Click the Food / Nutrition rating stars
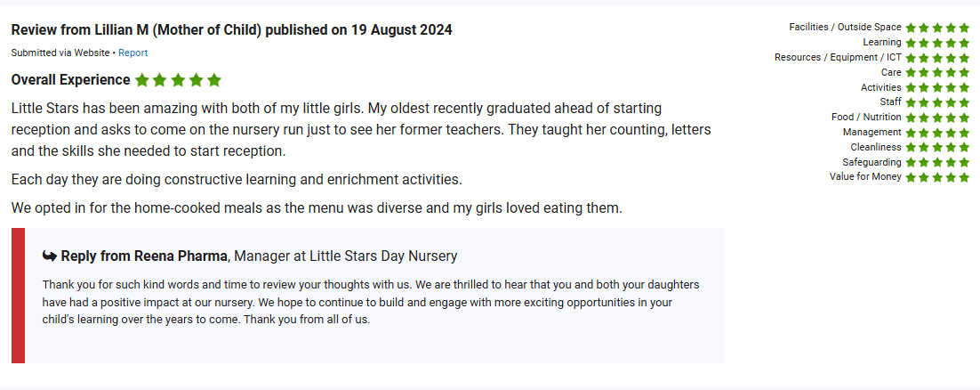Screen dimensions: 980x390 [x=937, y=118]
